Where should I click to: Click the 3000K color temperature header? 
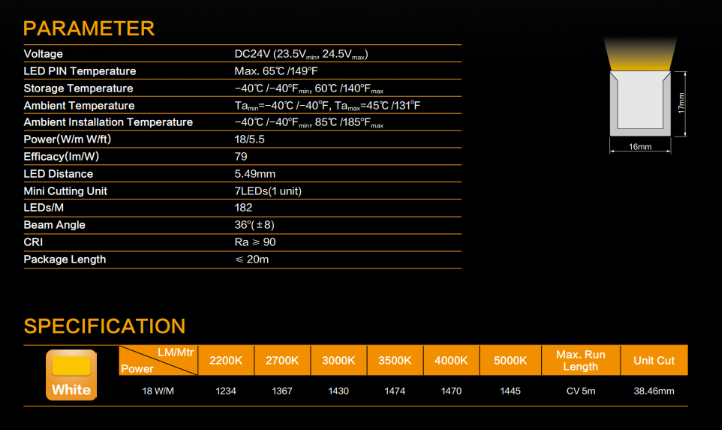tap(339, 360)
